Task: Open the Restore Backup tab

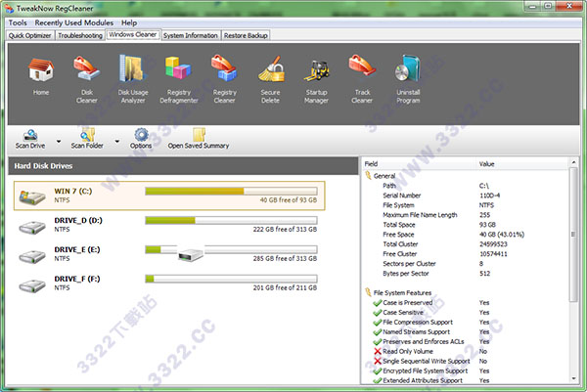Action: (x=246, y=35)
